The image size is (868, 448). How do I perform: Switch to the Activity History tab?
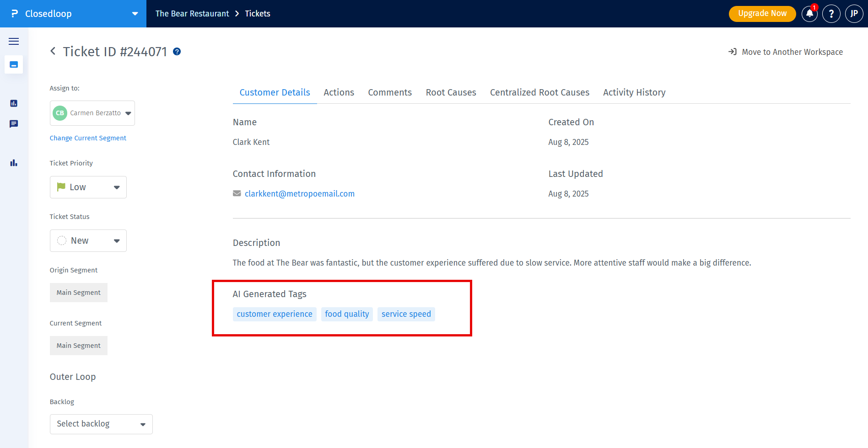tap(634, 92)
